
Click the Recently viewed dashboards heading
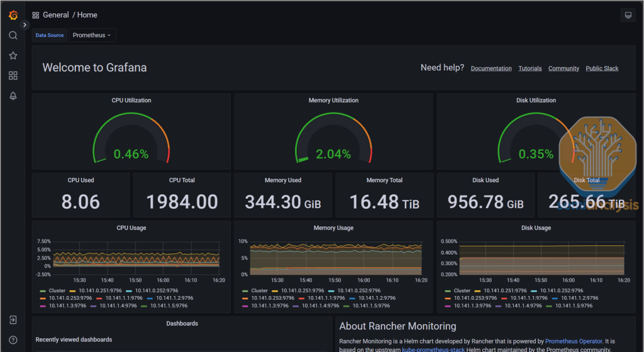coord(74,339)
